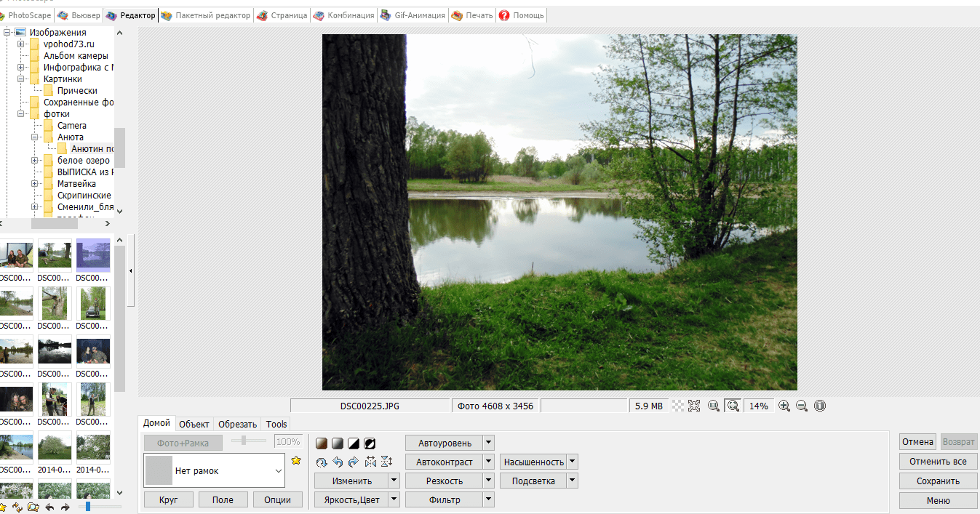Open the Печать tab
This screenshot has height=514, width=980.
point(472,15)
